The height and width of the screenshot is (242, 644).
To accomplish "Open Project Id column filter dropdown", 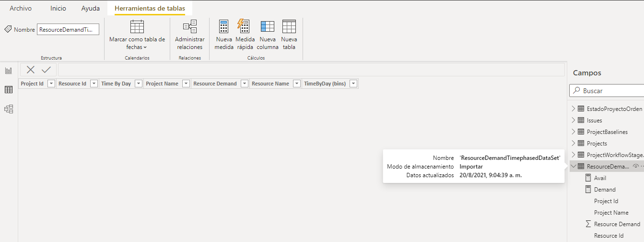I will 52,84.
